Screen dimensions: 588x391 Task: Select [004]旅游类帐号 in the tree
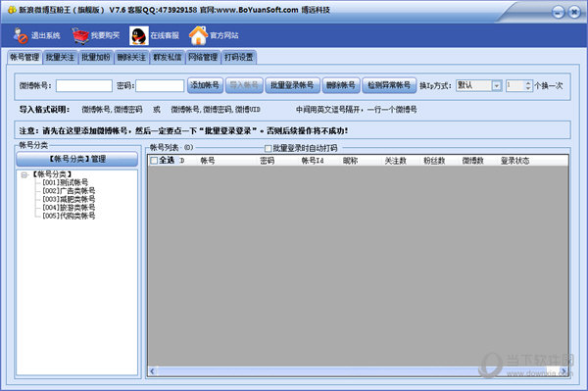pos(69,208)
